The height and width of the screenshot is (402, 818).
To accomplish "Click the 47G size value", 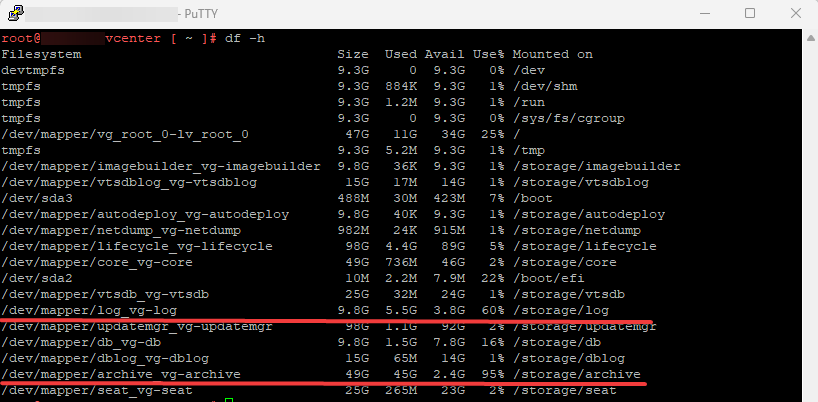I will click(x=357, y=135).
